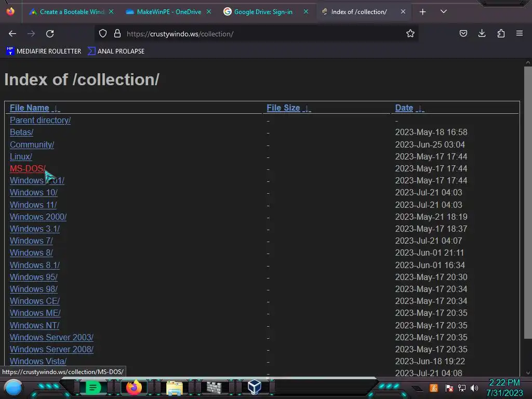Click the Firefox logo icon in title bar
Image resolution: width=532 pixels, height=399 pixels.
tap(10, 11)
